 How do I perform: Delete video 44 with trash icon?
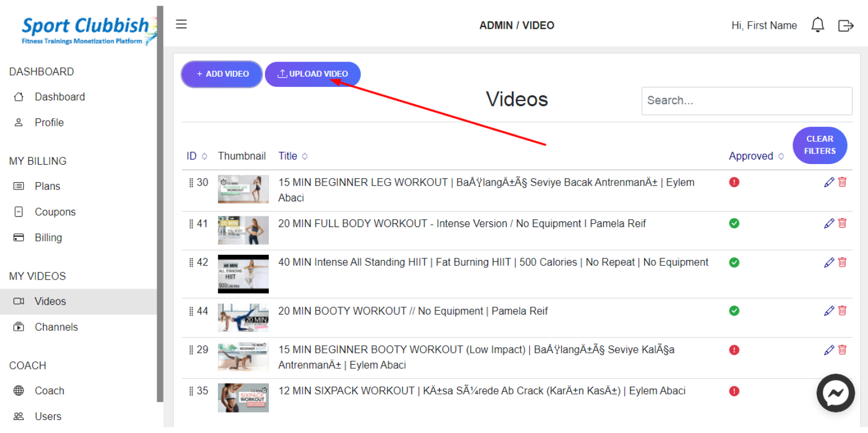(x=842, y=311)
